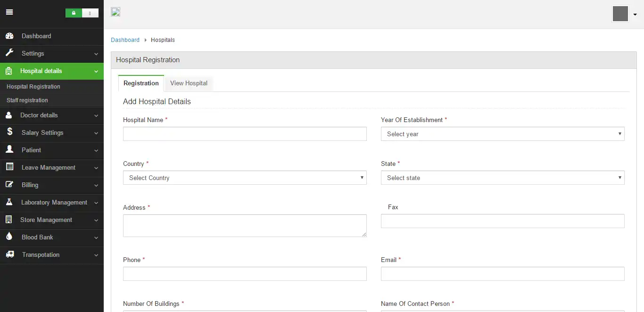Screen dimensions: 644x312
Task: Switch to the View Hospital tab
Action: (189, 83)
